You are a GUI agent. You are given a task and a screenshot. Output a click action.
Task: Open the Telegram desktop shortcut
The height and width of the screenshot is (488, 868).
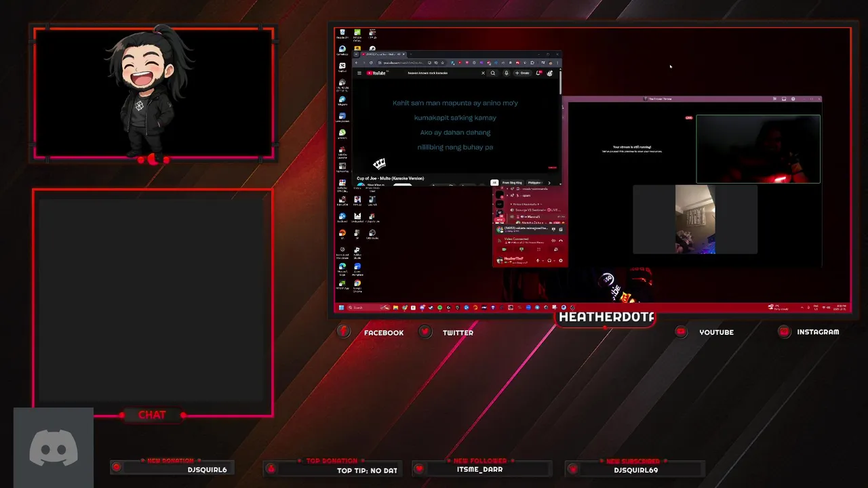(342, 100)
